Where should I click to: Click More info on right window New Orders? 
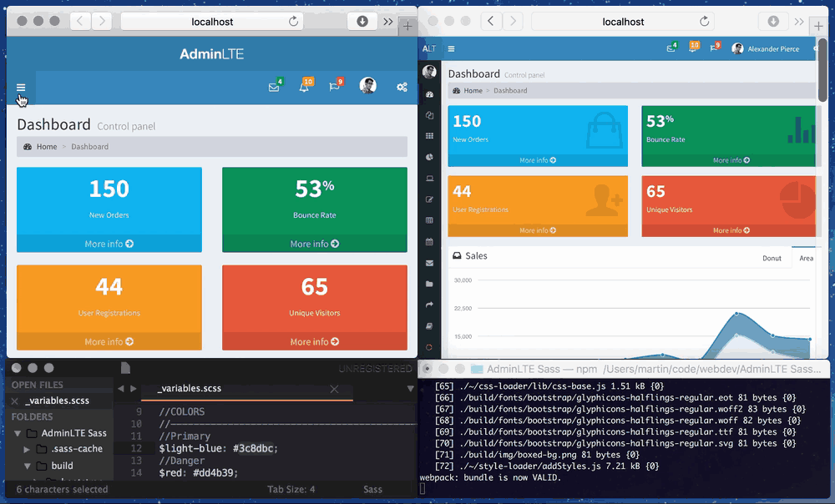pyautogui.click(x=538, y=160)
